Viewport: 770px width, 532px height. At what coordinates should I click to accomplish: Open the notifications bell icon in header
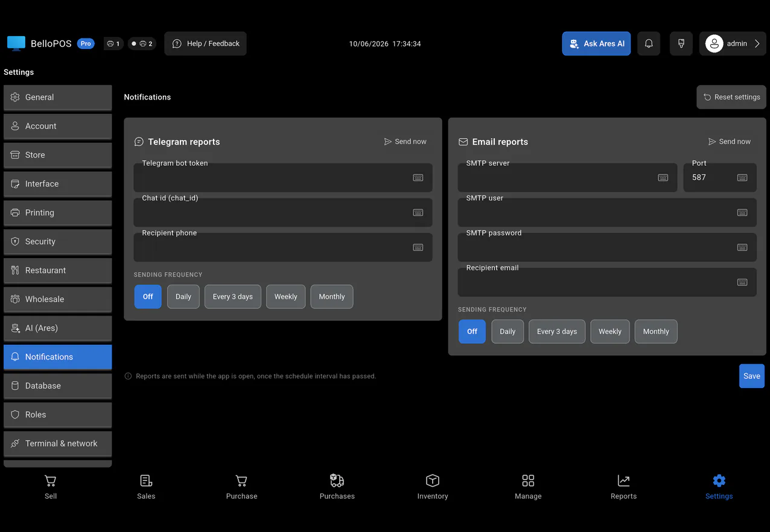(649, 43)
